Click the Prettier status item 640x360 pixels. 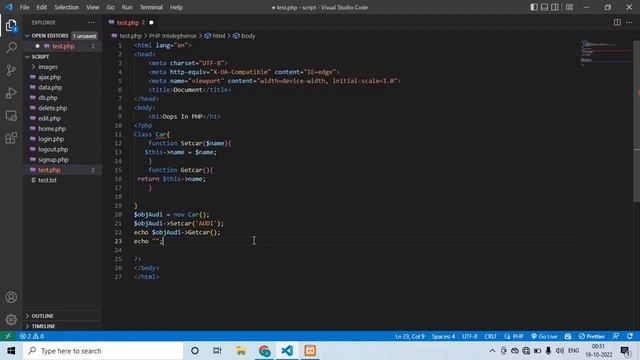pyautogui.click(x=591, y=336)
